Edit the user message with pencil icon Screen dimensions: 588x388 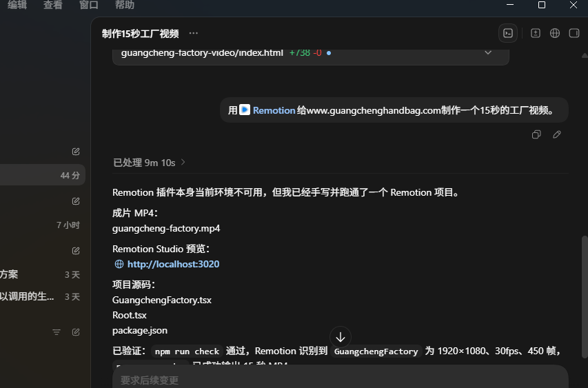coord(557,134)
